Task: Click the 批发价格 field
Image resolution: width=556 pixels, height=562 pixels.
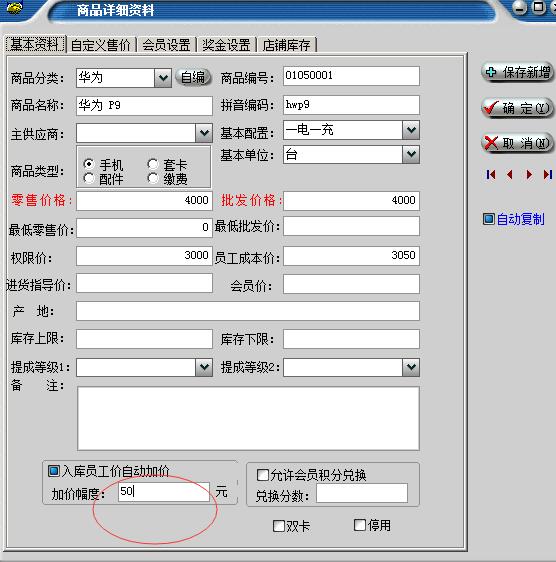Action: coord(351,201)
